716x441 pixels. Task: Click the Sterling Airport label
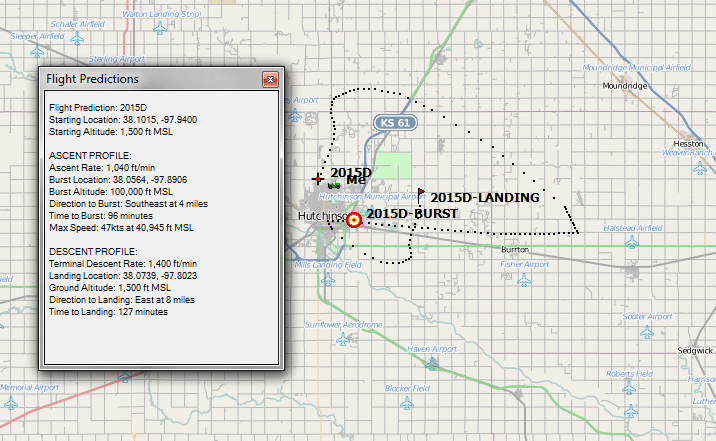tap(117, 59)
